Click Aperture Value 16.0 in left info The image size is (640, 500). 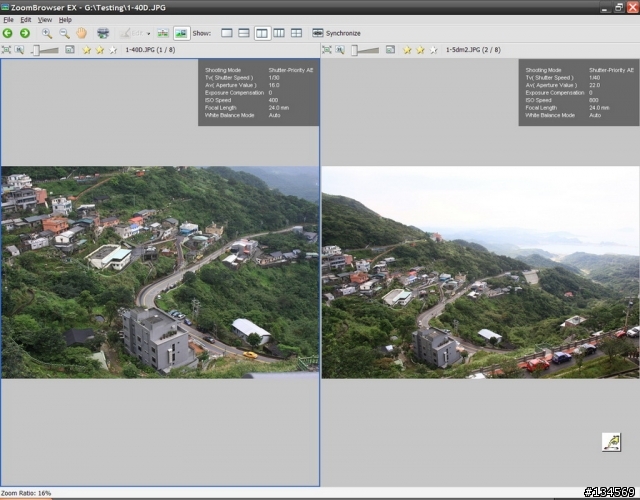pyautogui.click(x=274, y=85)
